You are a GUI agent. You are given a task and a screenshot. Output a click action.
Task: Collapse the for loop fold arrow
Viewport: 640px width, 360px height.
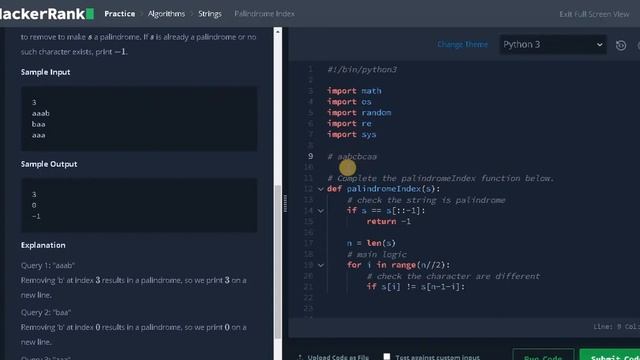click(x=321, y=265)
